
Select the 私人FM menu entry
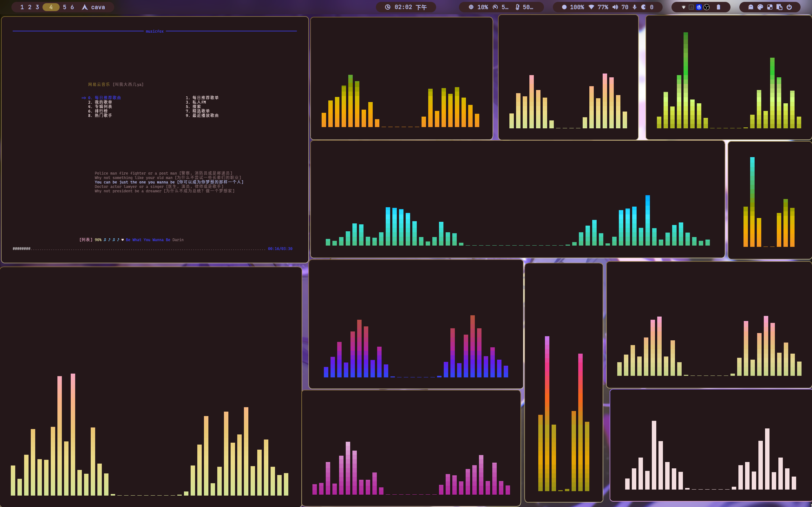[199, 102]
